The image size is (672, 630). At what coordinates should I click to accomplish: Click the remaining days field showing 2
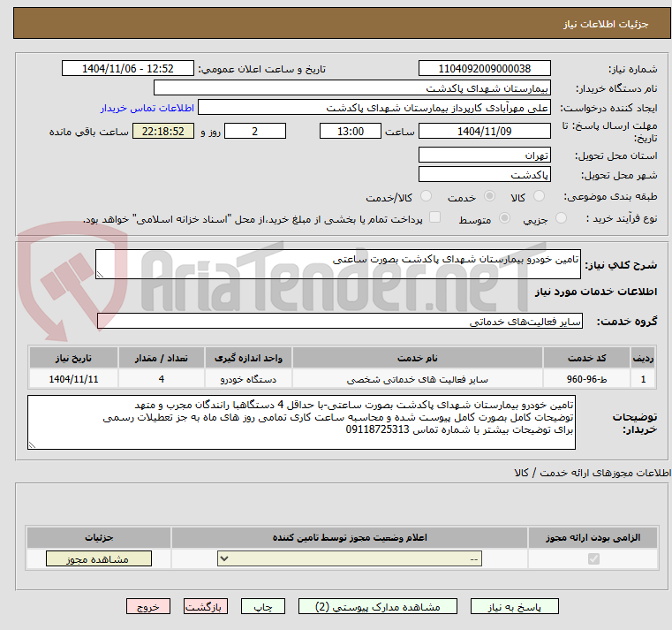pyautogui.click(x=255, y=132)
